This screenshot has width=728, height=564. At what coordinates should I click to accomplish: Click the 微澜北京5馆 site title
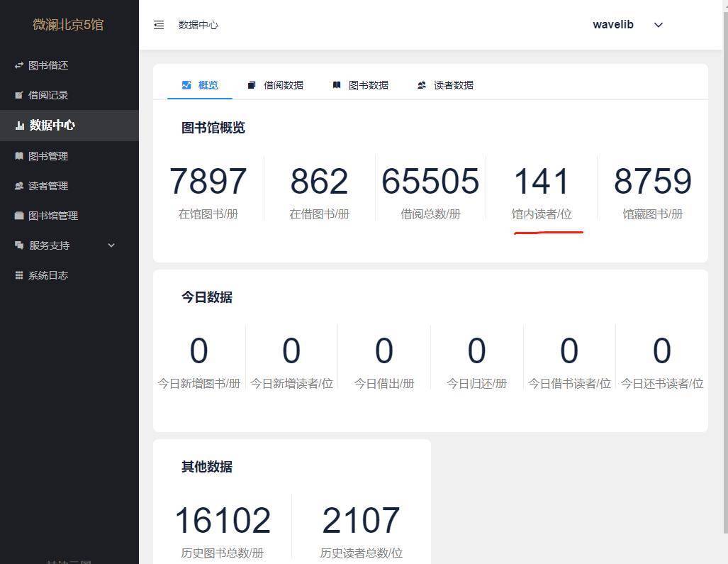[x=68, y=25]
